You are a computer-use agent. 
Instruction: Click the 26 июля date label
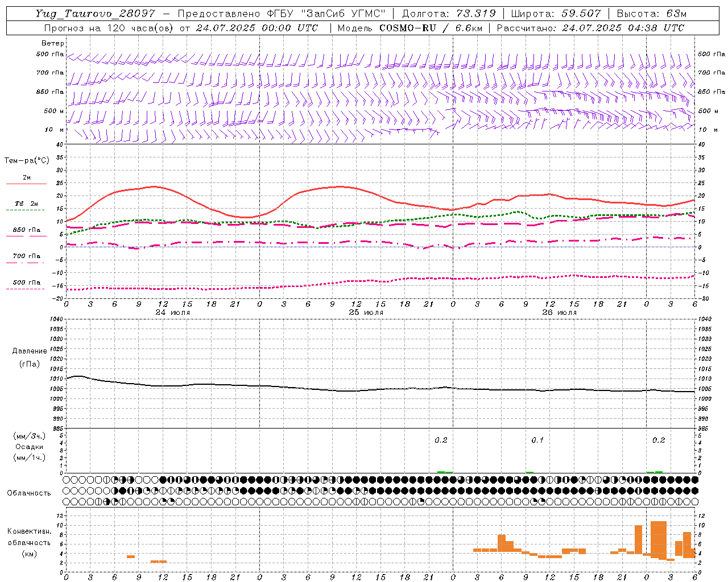560,313
